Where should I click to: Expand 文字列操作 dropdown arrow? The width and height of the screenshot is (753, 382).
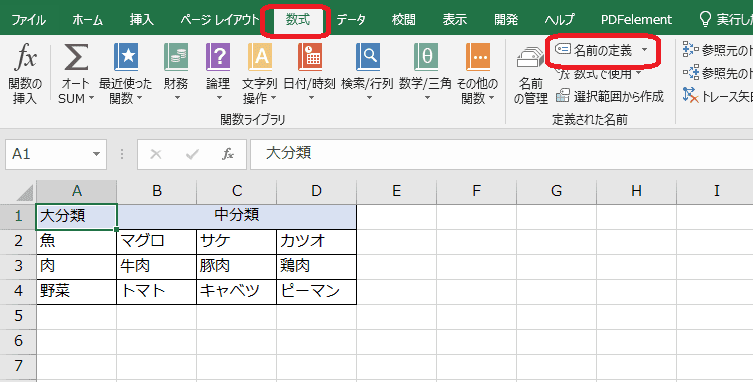274,99
